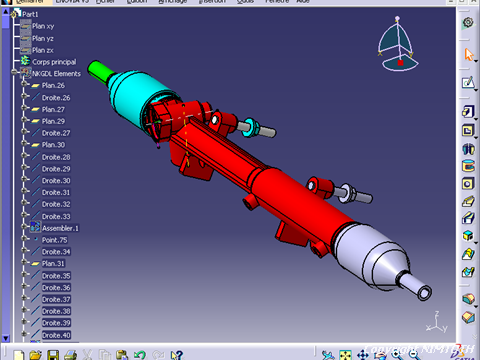Expand the Plan.31 tree node

(x=24, y=262)
